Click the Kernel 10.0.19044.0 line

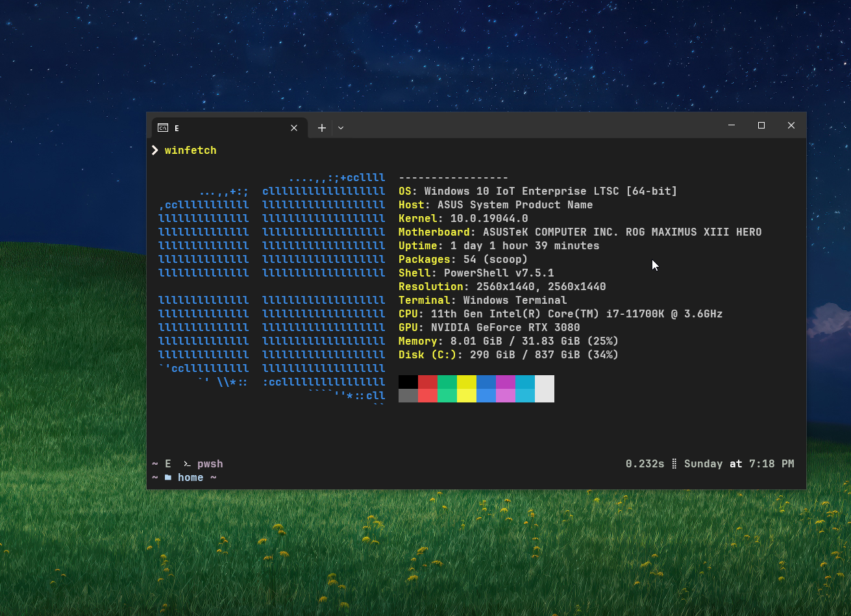pos(463,219)
